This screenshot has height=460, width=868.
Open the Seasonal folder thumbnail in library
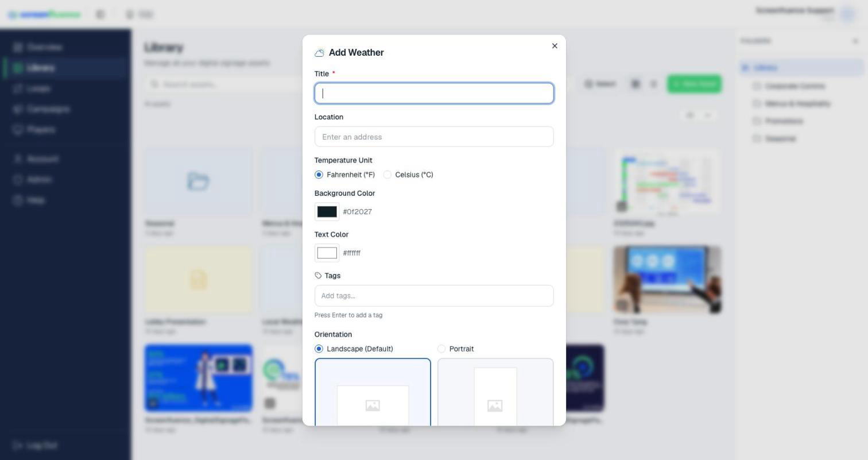[198, 181]
